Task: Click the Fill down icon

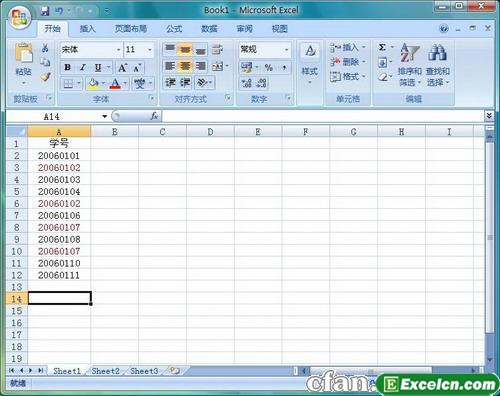Action: click(x=382, y=62)
